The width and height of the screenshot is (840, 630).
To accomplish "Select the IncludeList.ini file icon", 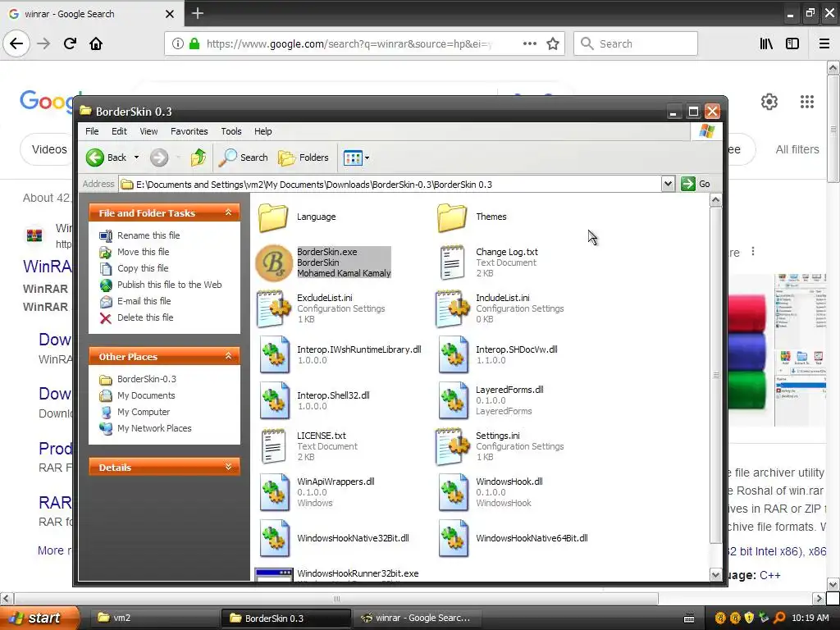I will [x=453, y=308].
